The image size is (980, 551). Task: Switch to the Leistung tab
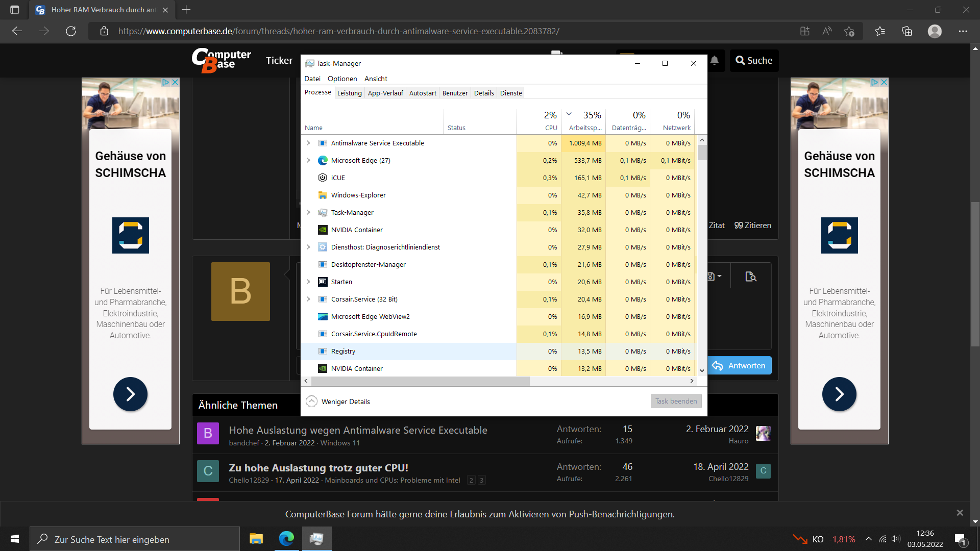click(x=349, y=93)
